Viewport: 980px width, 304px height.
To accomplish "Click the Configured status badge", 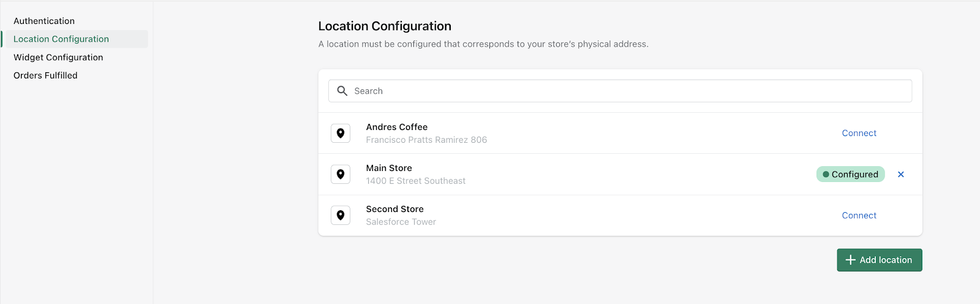I will click(850, 174).
